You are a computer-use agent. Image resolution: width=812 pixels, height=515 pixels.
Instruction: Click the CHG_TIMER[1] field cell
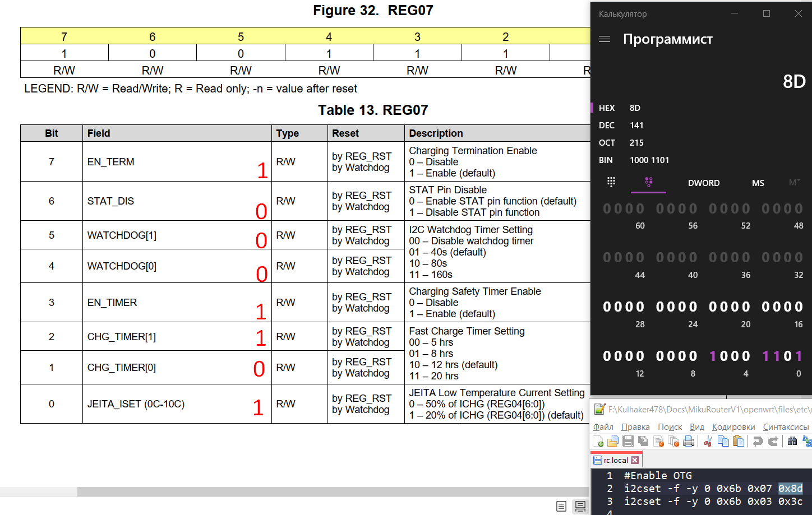[177, 336]
